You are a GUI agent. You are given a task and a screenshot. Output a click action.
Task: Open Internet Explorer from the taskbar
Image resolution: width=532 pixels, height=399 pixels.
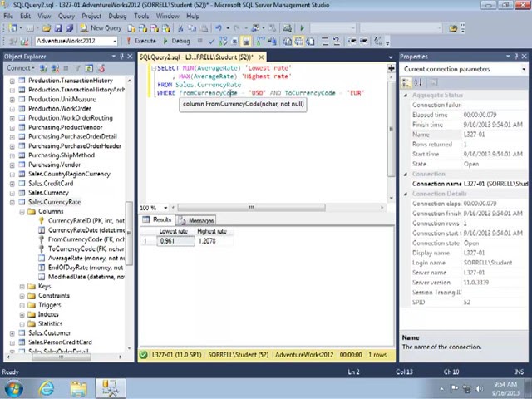(x=47, y=388)
